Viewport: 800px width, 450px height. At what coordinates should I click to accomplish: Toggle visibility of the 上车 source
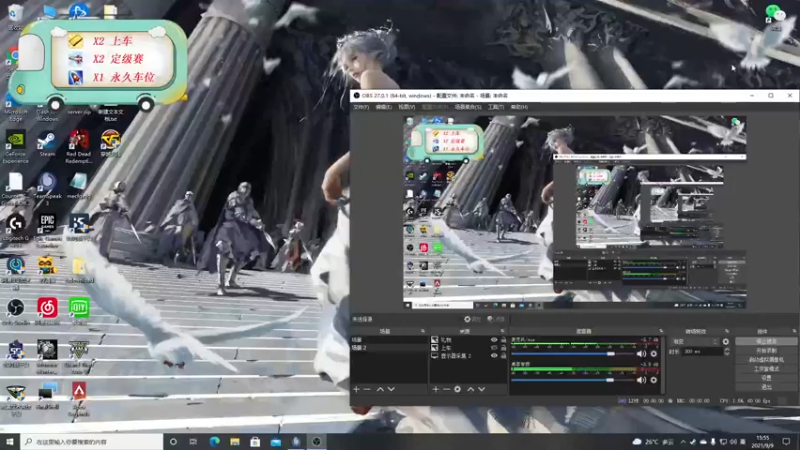coord(494,347)
